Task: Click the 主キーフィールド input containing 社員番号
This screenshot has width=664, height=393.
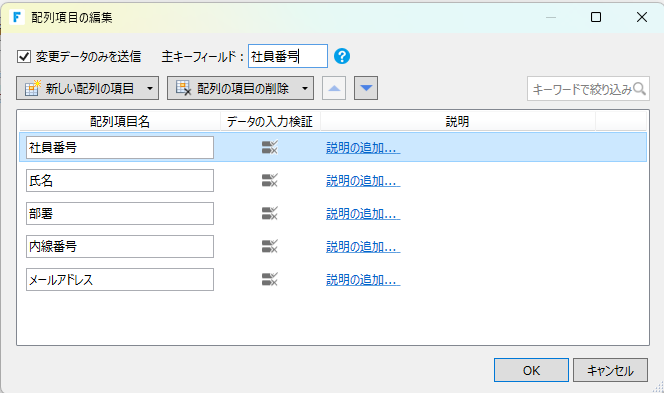Action: pos(288,56)
